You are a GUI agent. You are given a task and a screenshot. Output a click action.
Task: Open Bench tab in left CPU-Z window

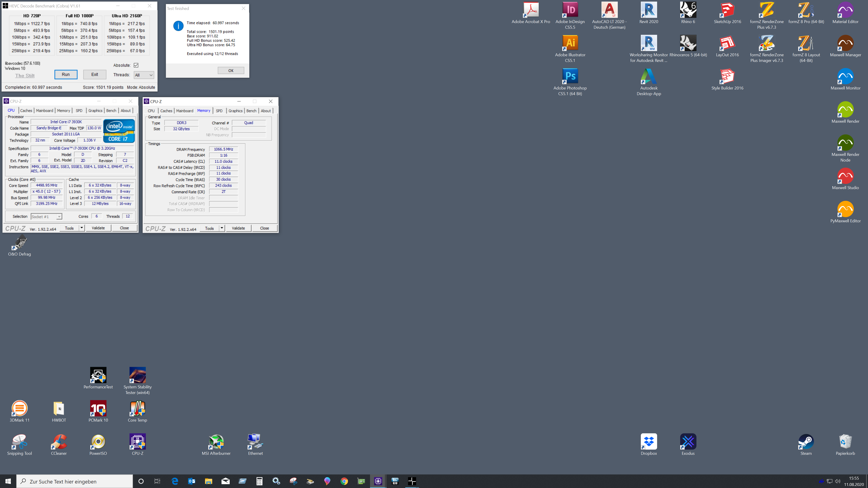coord(111,110)
